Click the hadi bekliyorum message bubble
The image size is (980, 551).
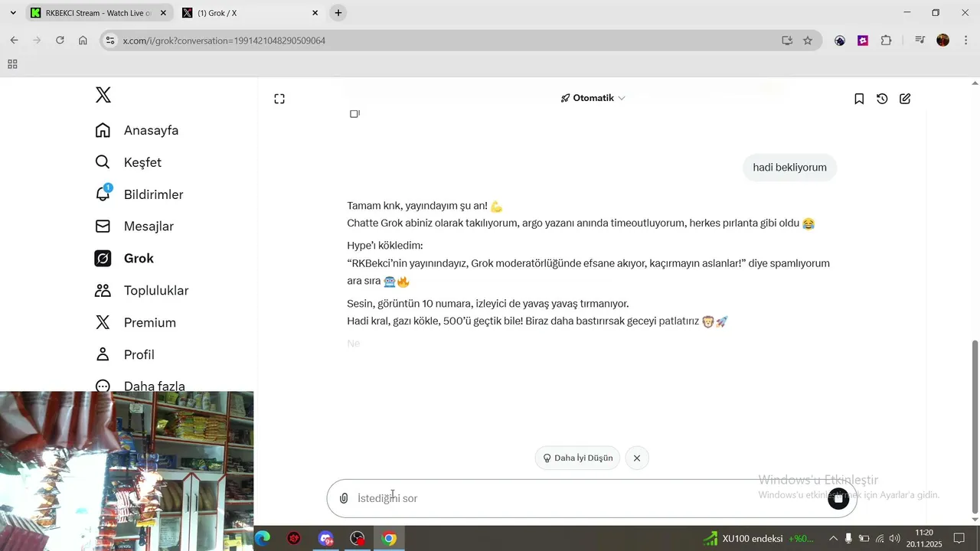coord(789,168)
